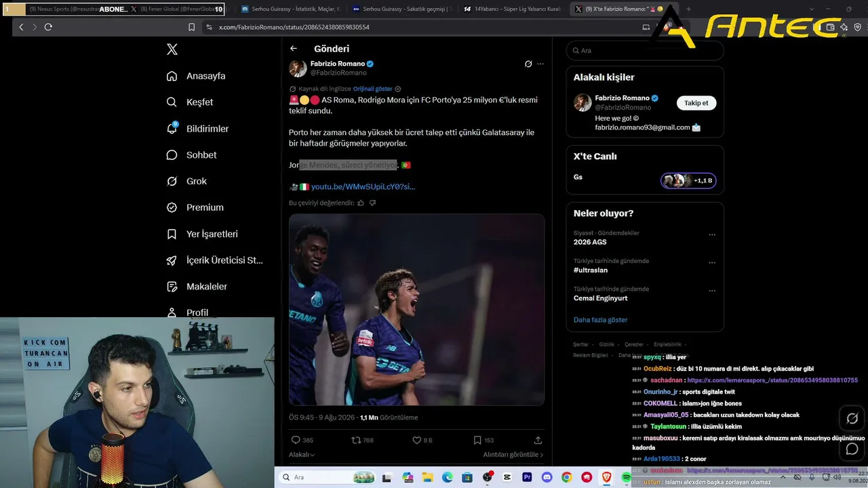Reload the page in browser
868x488 pixels.
pyautogui.click(x=48, y=27)
